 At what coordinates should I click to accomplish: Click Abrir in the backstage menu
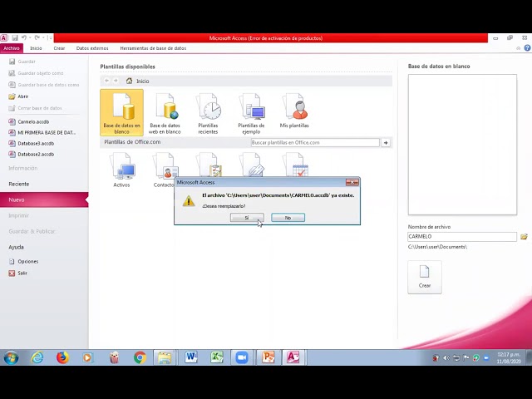[18, 96]
